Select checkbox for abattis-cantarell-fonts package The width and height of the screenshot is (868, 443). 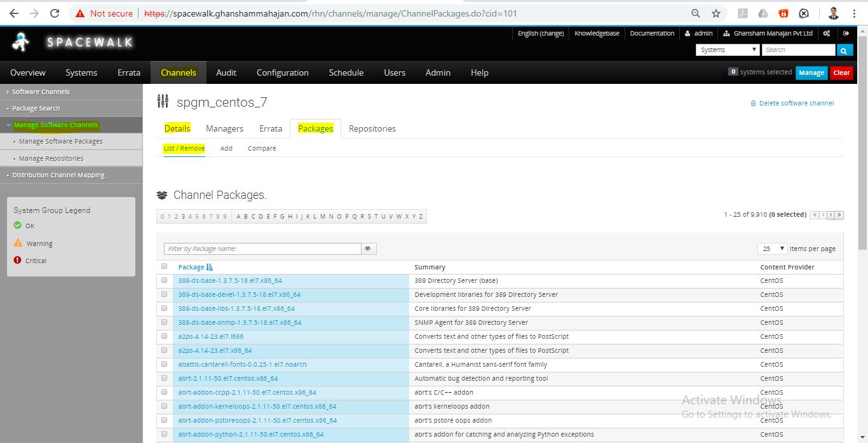click(x=165, y=364)
